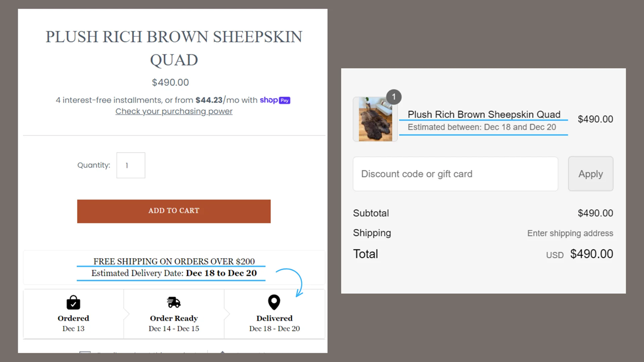This screenshot has height=362, width=644.
Task: Open the Check your purchasing power link
Action: [174, 111]
